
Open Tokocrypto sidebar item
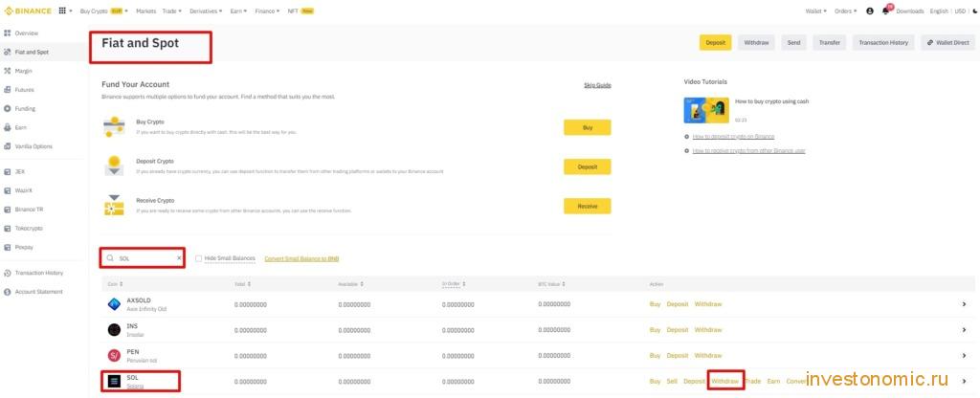tap(29, 228)
